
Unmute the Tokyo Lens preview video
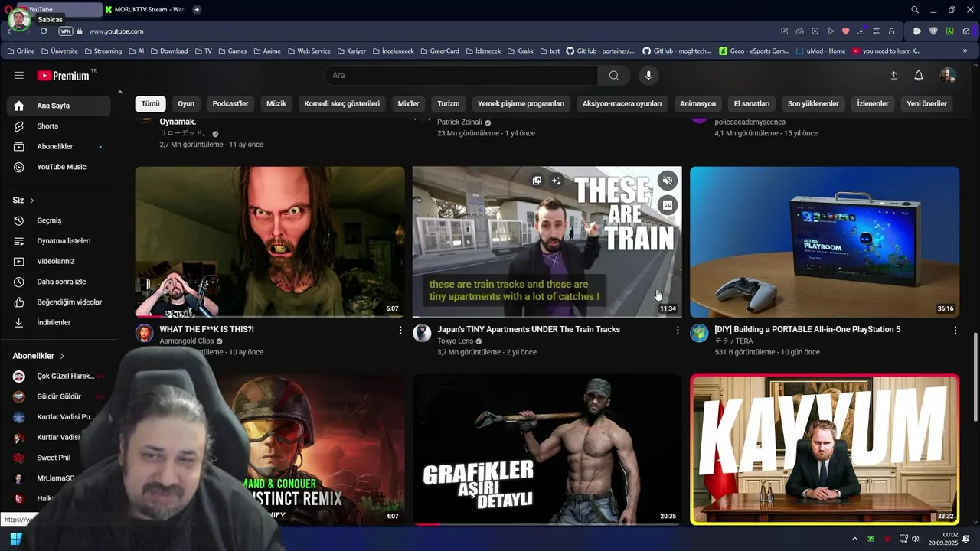point(668,181)
